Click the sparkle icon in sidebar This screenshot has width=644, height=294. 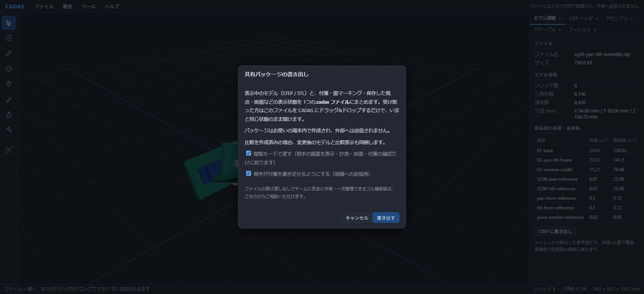[x=9, y=130]
